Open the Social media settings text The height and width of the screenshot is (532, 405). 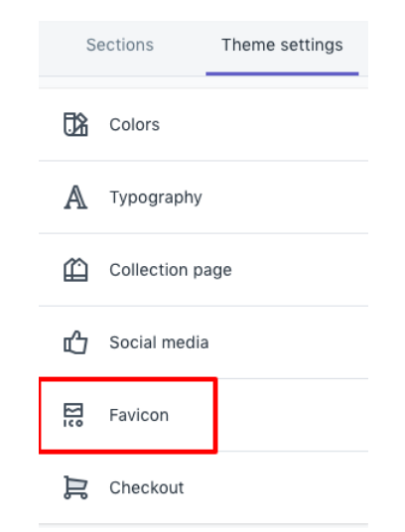click(x=159, y=342)
